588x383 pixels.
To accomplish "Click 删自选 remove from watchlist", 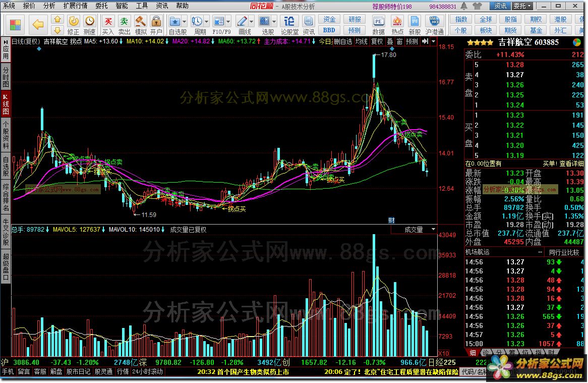I will click(x=343, y=41).
